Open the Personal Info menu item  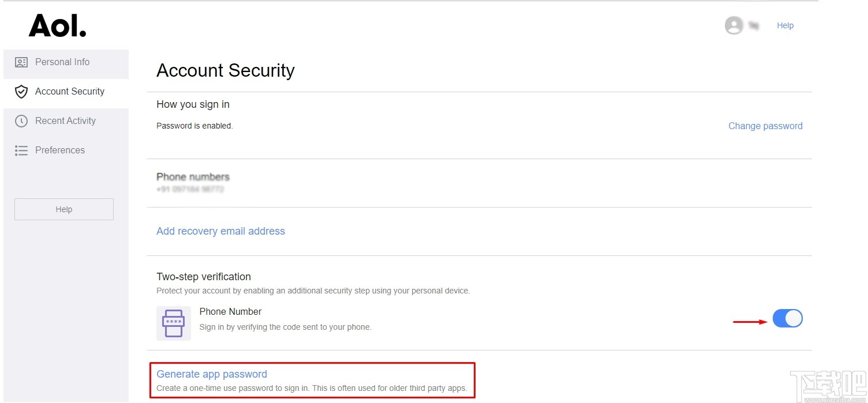tap(62, 62)
